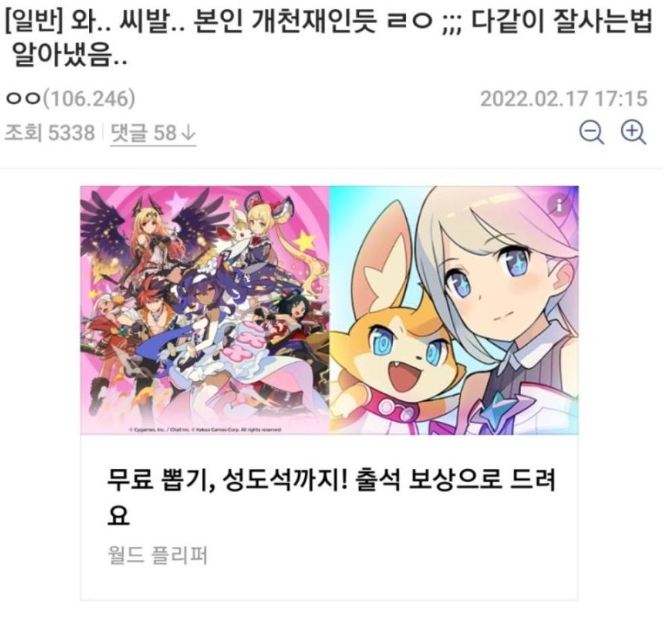
Task: Jump to comments via 댓글 58 link
Action: click(x=153, y=134)
